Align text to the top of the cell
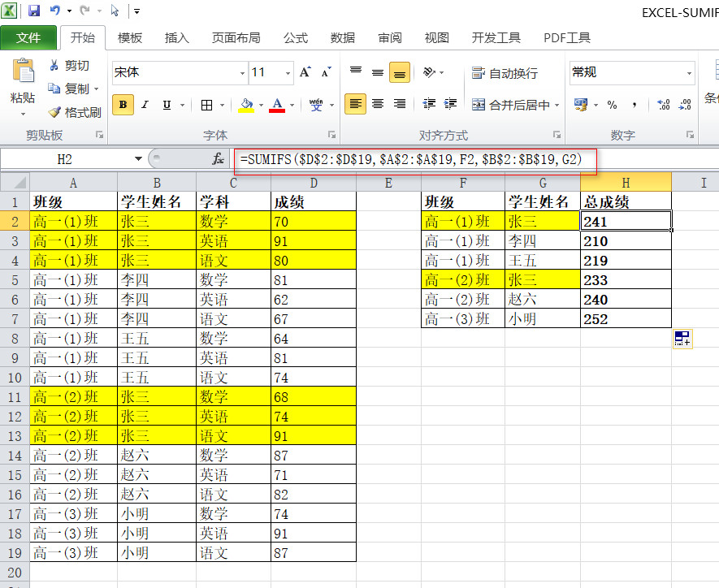 point(355,72)
